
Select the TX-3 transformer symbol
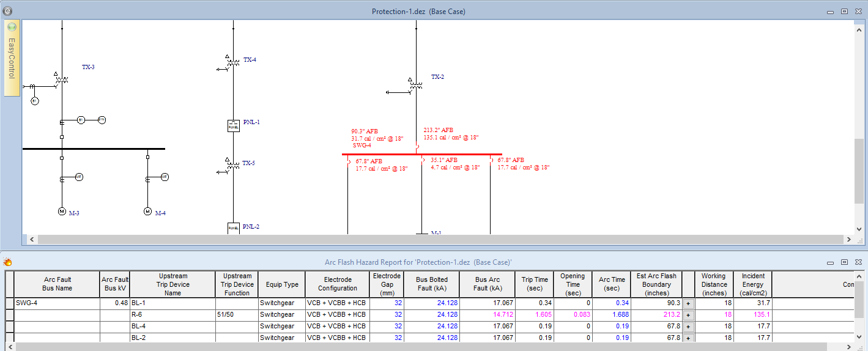pyautogui.click(x=61, y=79)
